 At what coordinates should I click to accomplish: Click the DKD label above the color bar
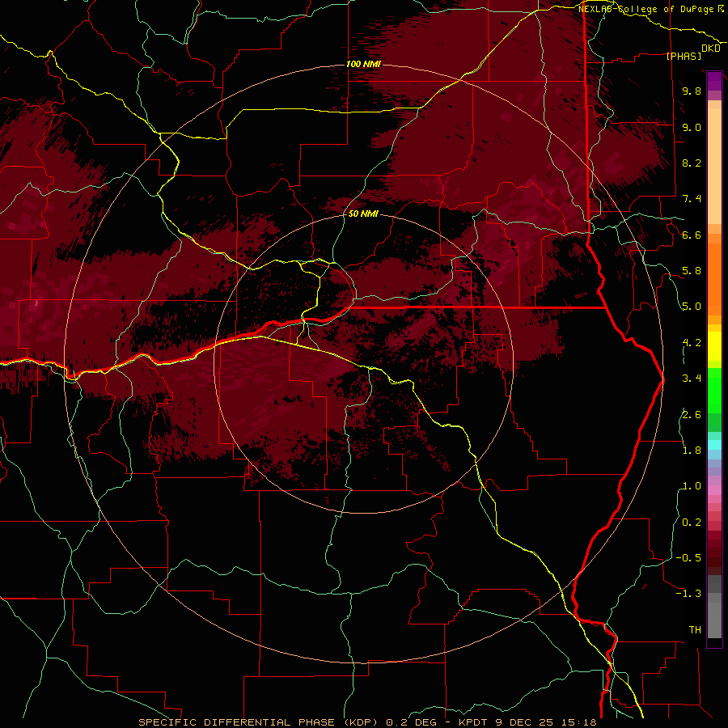711,49
